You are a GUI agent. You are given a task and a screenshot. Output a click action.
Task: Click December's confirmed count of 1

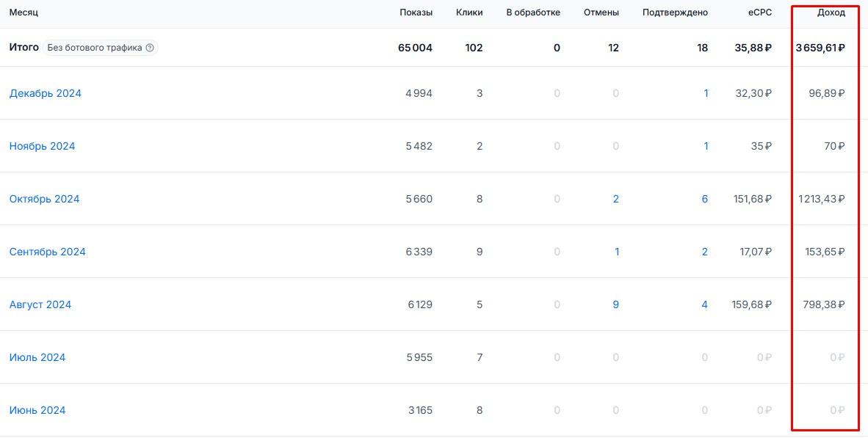pyautogui.click(x=706, y=93)
